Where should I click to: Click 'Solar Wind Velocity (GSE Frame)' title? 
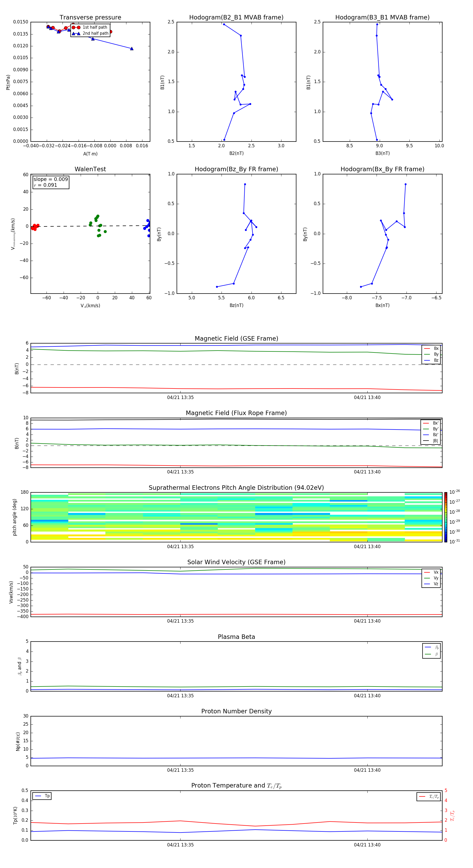[x=236, y=562]
